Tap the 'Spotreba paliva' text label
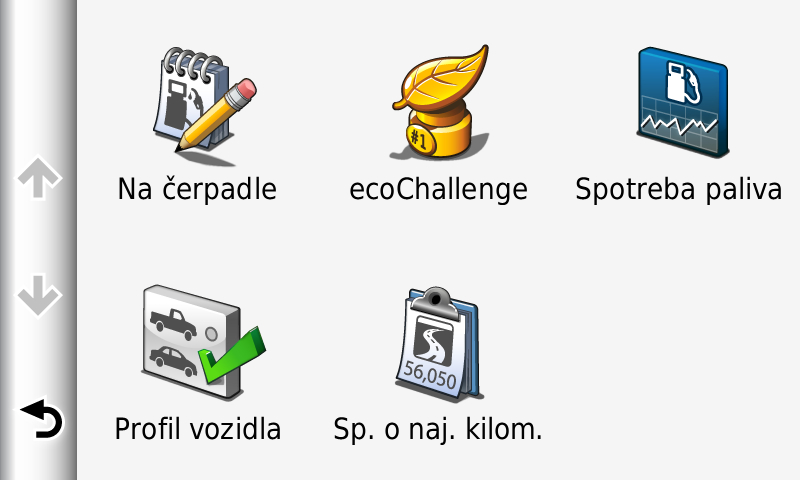 coord(679,190)
